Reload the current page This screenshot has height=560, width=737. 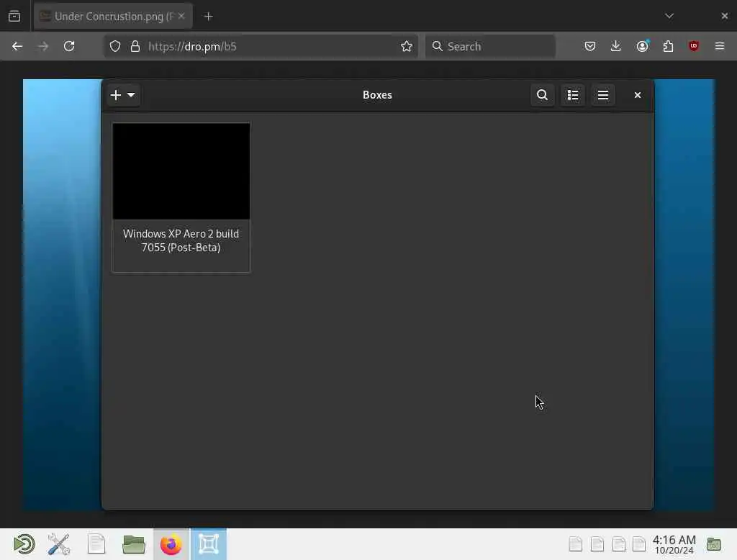point(69,46)
